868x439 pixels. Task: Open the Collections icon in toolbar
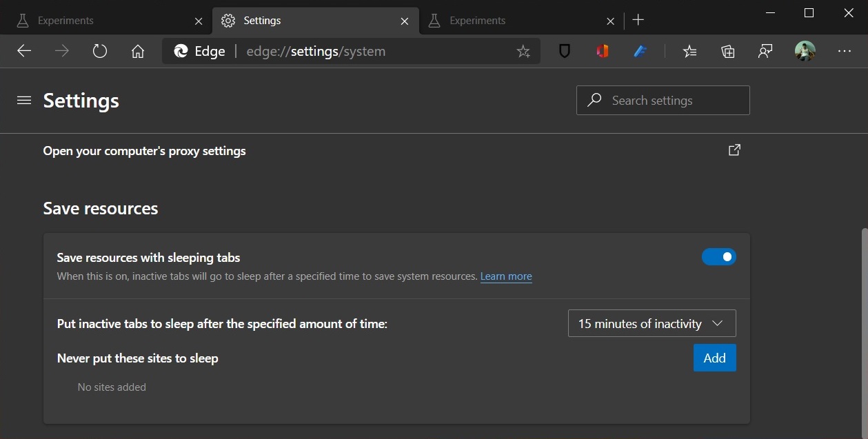pyautogui.click(x=727, y=51)
